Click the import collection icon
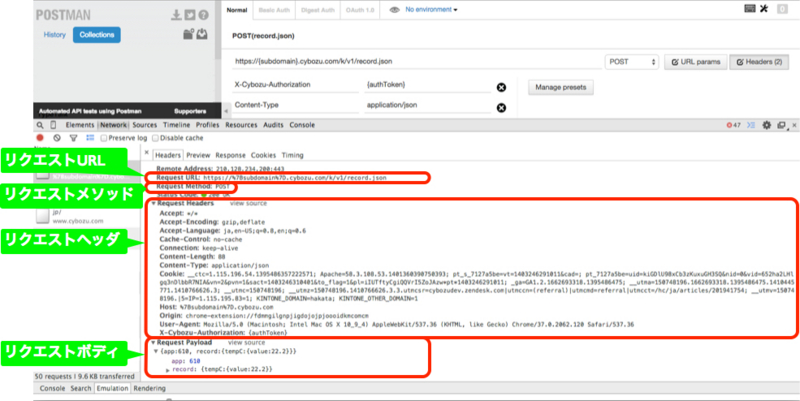800x401 pixels. (x=202, y=34)
